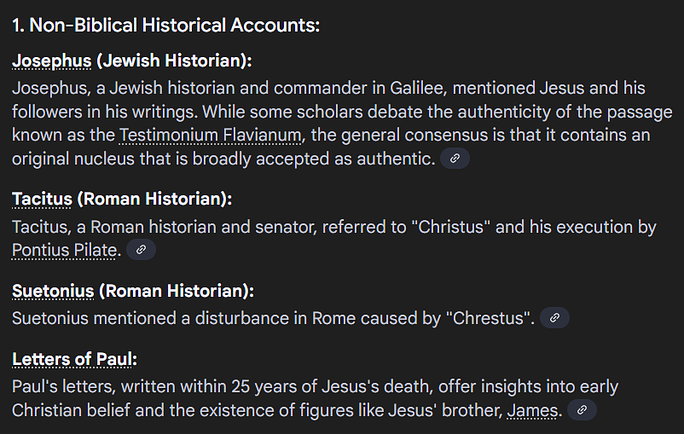The image size is (684, 434).
Task: Open source link icon after "Chrestus" sentence
Action: click(x=554, y=318)
